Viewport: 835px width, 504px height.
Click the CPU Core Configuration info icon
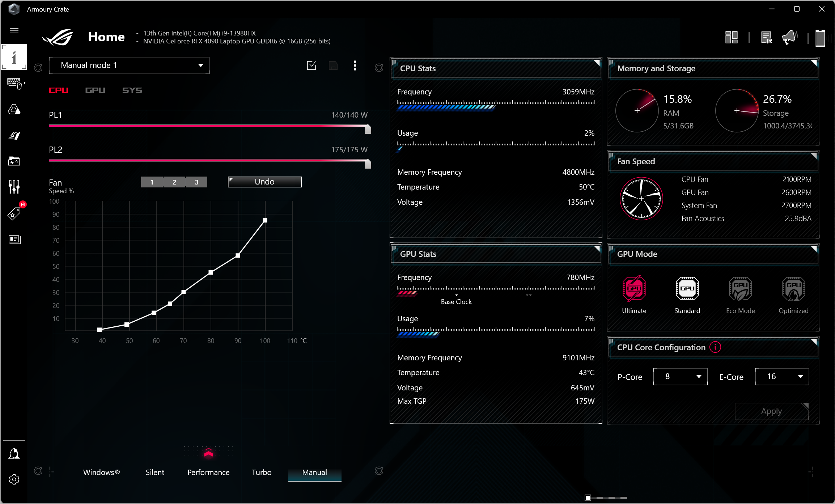pyautogui.click(x=715, y=347)
